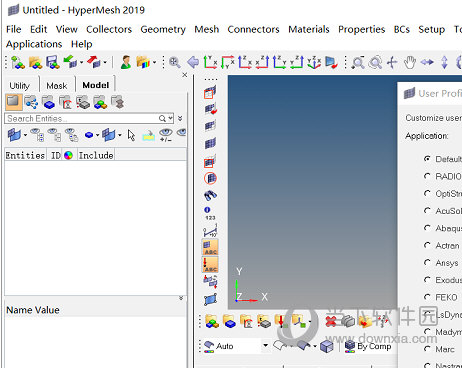Toggle the element handles ABC button
Screen dimensions: 462x368
pyautogui.click(x=210, y=248)
